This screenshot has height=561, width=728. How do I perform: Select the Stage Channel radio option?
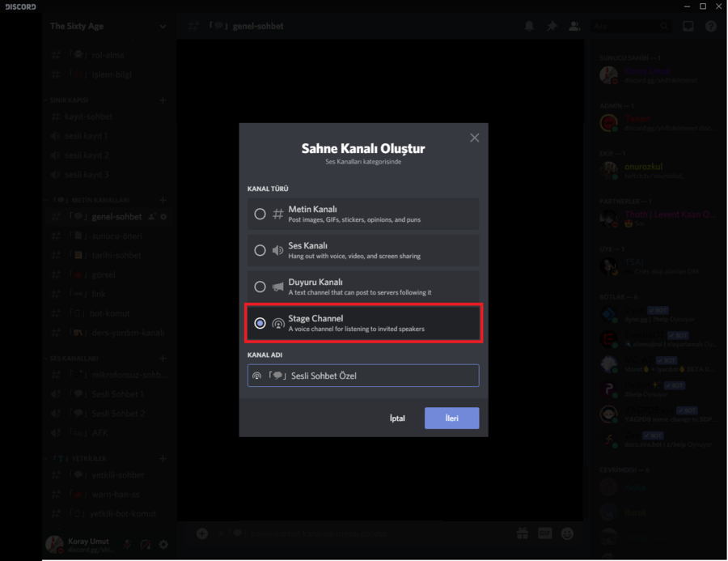[x=260, y=323]
